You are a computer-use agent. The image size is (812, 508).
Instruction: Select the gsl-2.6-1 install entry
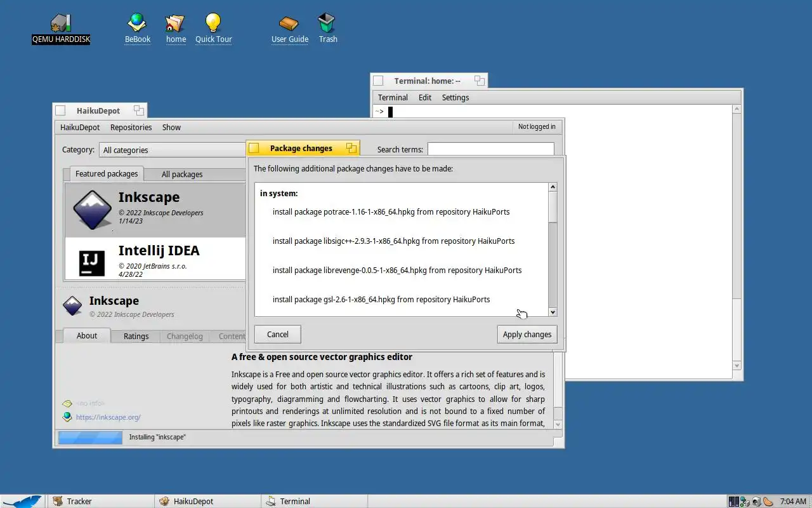381,299
